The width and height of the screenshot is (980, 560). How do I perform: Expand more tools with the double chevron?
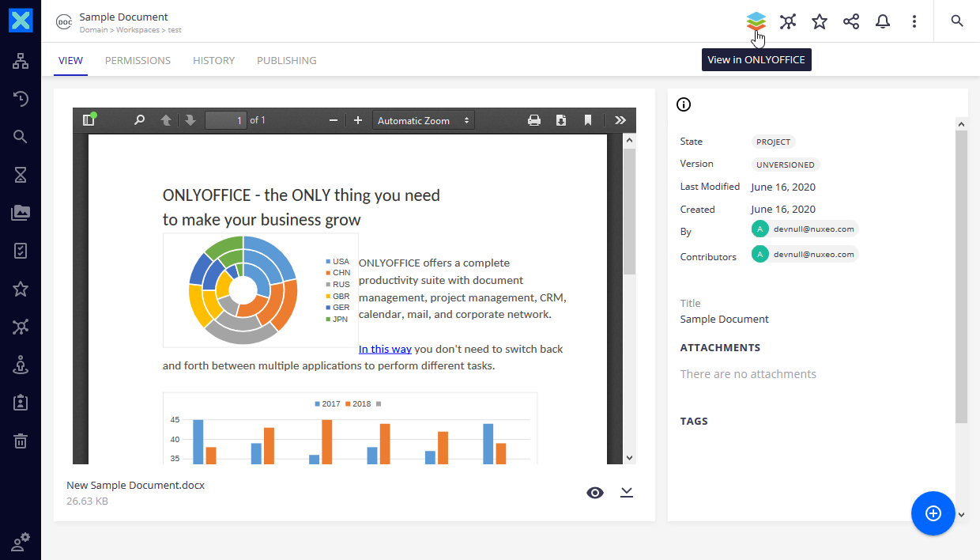(620, 119)
